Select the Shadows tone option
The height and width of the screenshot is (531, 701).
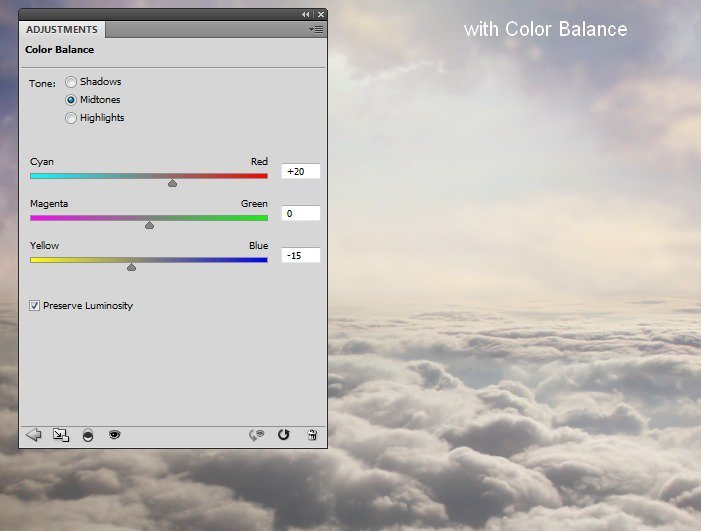pos(71,82)
